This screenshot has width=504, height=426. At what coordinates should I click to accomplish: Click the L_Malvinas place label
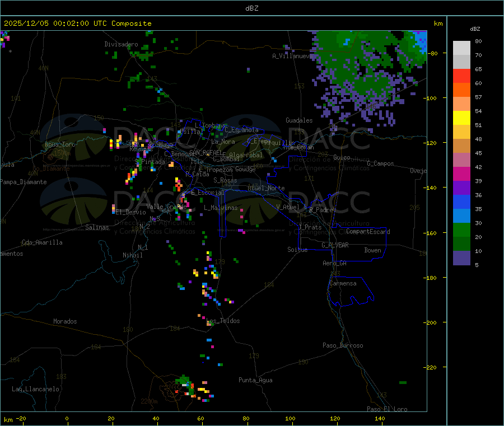point(221,208)
